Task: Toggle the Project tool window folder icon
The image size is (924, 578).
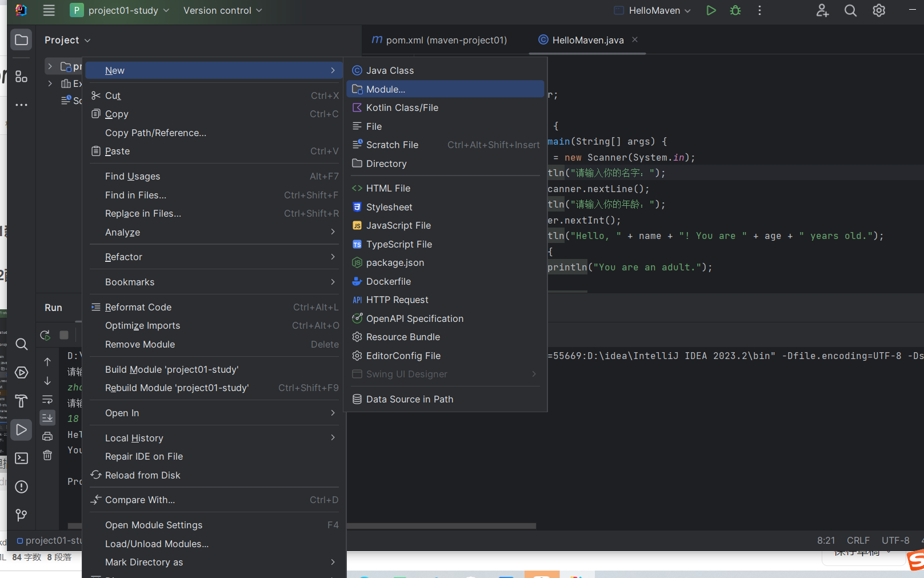Action: coord(21,40)
